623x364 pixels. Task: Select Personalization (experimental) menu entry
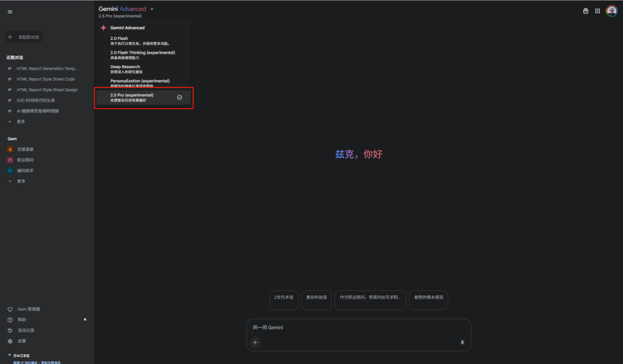click(140, 83)
